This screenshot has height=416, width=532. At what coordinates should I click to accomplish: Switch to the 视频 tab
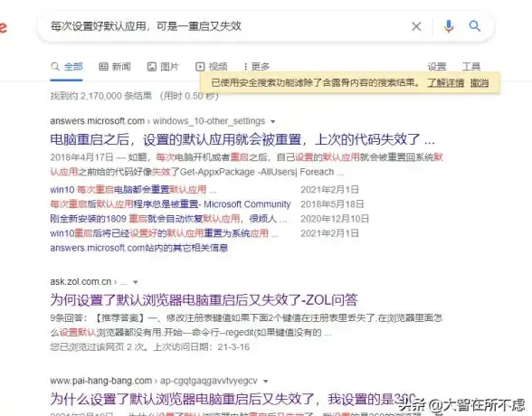point(211,67)
